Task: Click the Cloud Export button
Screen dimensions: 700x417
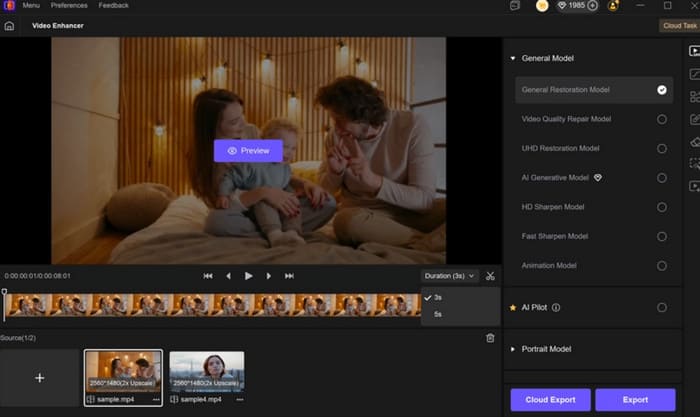Action: (x=550, y=400)
